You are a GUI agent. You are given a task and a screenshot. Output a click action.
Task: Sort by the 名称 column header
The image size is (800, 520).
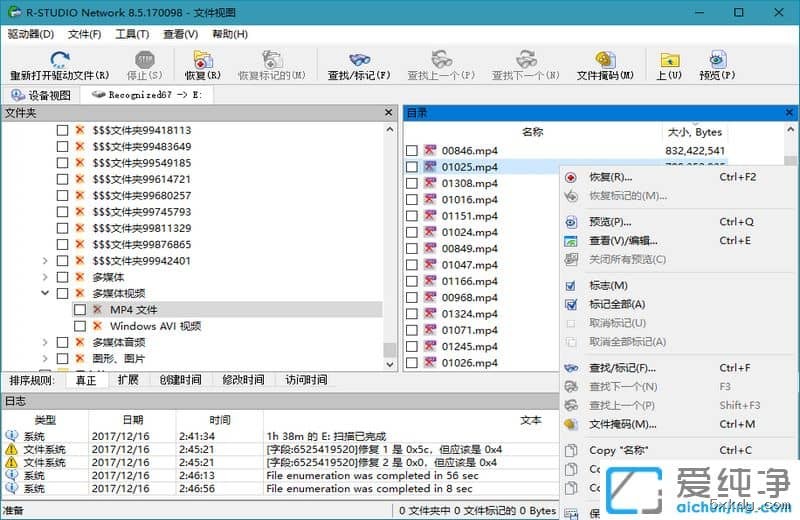[533, 132]
